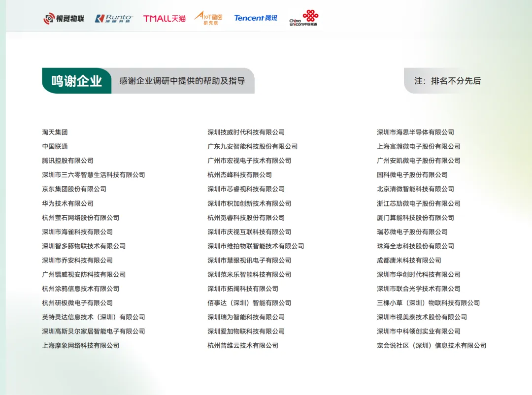Click 深圳智多豚物联技术有限公司
The height and width of the screenshot is (395, 532).
click(84, 246)
